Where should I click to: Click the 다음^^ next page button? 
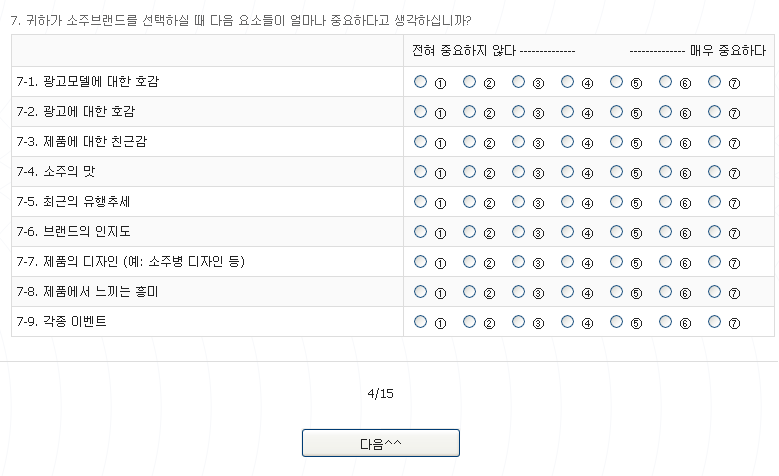pos(381,443)
